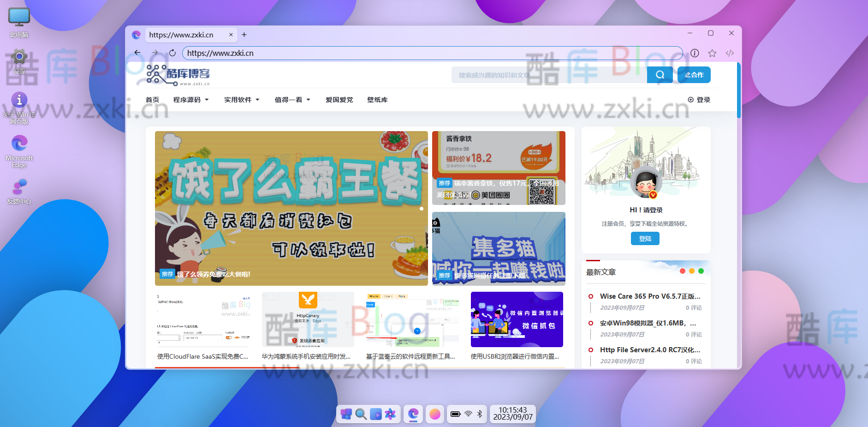Viewport: 868px width, 427px height.
Task: Open Microsoft Edge from the taskbar
Action: [413, 414]
